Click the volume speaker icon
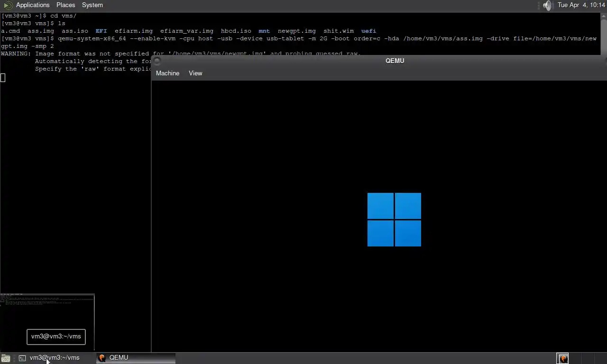This screenshot has height=364, width=607. click(x=548, y=5)
